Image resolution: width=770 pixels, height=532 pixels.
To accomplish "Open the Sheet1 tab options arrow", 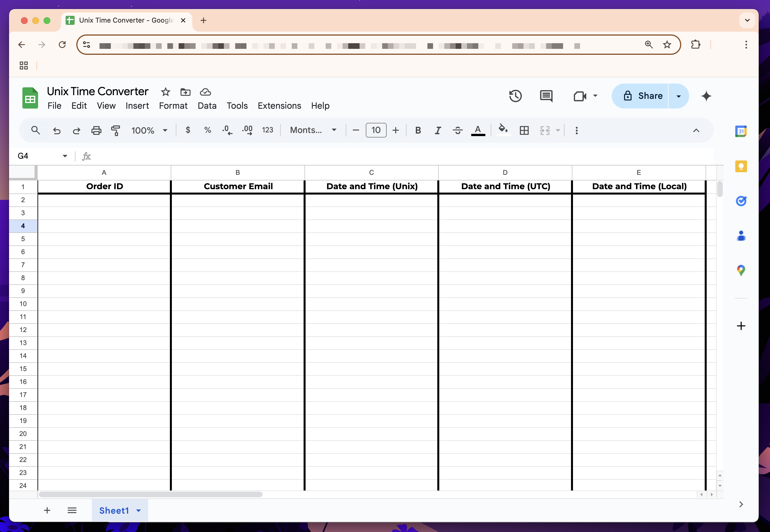I will pos(139,510).
